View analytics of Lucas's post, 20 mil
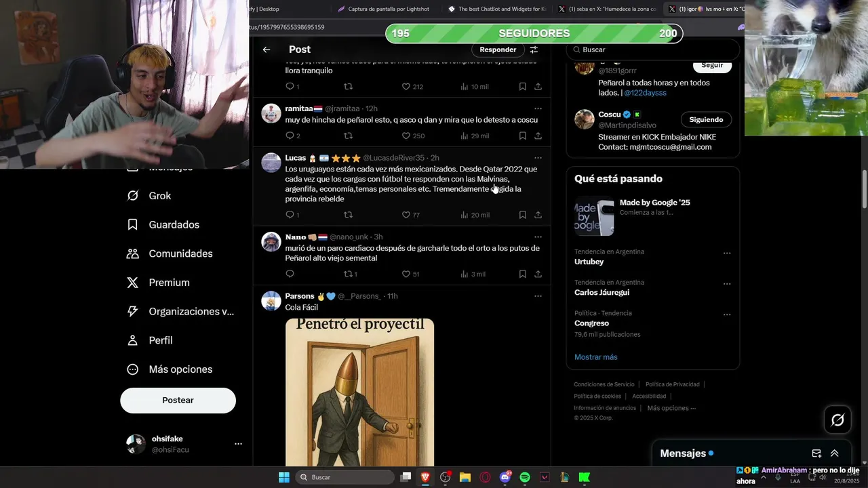868x488 pixels. (475, 215)
